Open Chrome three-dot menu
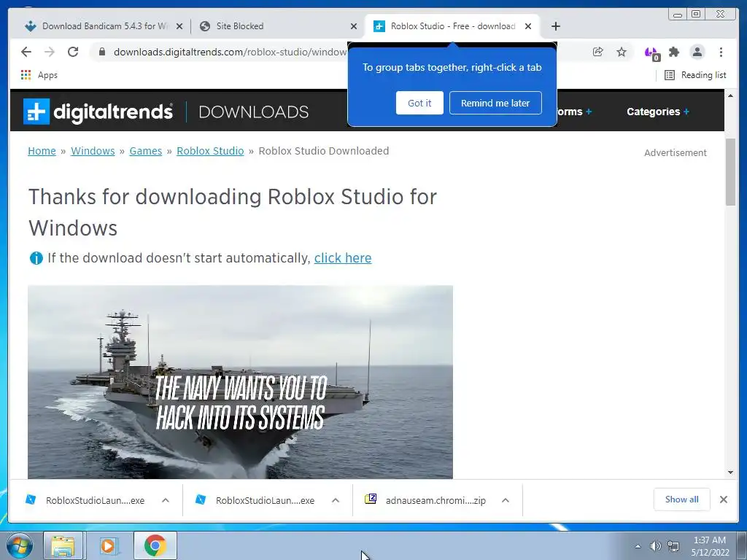Viewport: 747px width, 560px height. (x=721, y=52)
